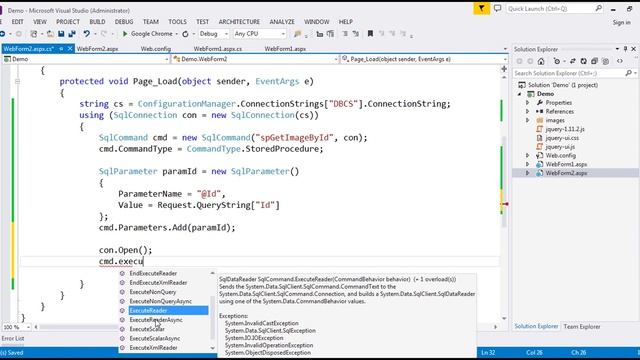Pin the Solution Explorer panel
Image resolution: width=640 pixels, height=360 pixels.
click(625, 49)
